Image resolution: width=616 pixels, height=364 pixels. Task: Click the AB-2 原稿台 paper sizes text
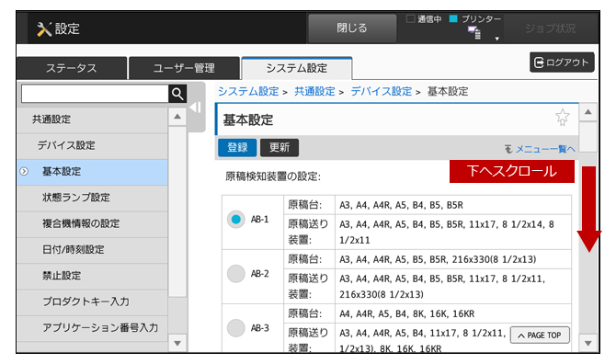pos(438,259)
